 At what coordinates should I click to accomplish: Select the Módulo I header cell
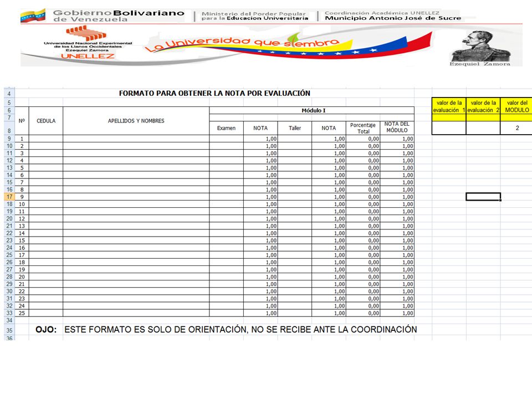312,110
